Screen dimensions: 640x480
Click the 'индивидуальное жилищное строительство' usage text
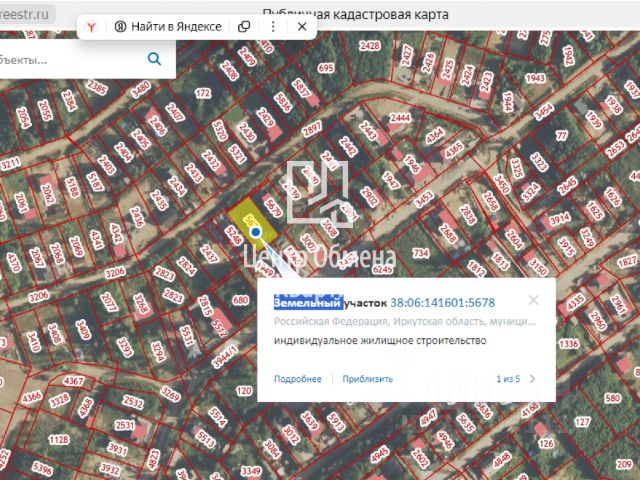[x=380, y=340]
